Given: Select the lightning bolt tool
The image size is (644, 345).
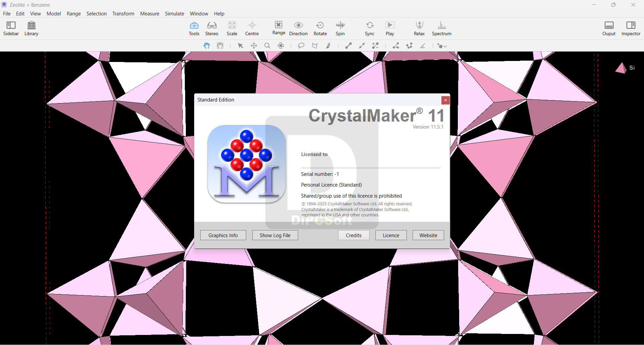Looking at the screenshot, I should point(328,46).
